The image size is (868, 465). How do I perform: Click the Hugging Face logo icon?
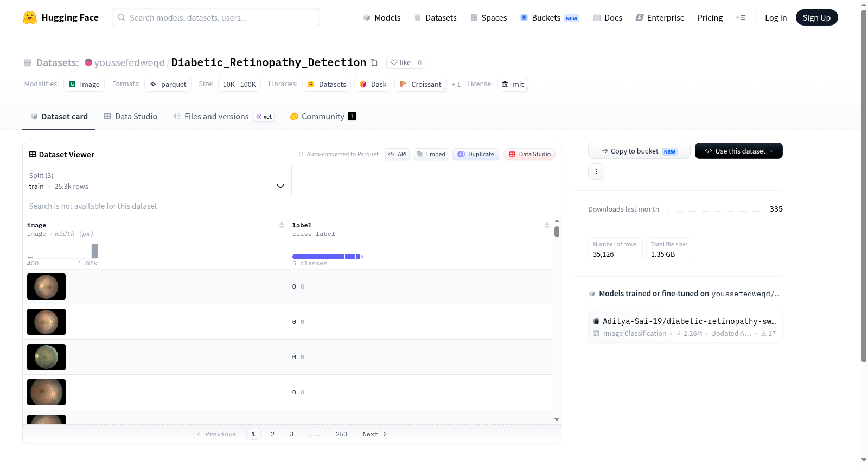[30, 17]
